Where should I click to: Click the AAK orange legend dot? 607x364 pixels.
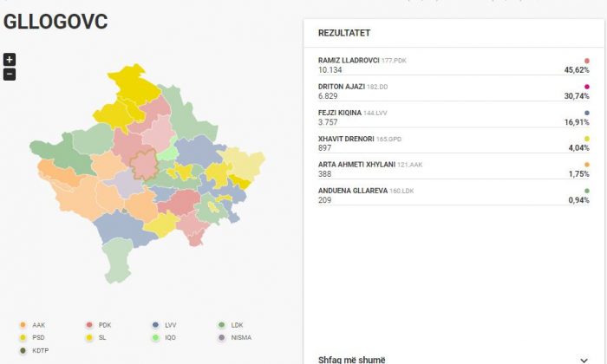pyautogui.click(x=23, y=325)
